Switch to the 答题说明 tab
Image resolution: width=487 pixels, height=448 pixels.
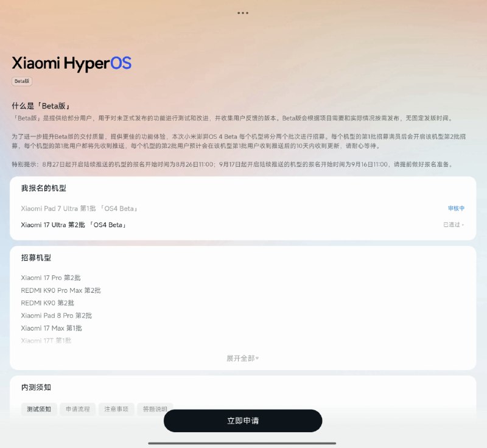coord(155,408)
